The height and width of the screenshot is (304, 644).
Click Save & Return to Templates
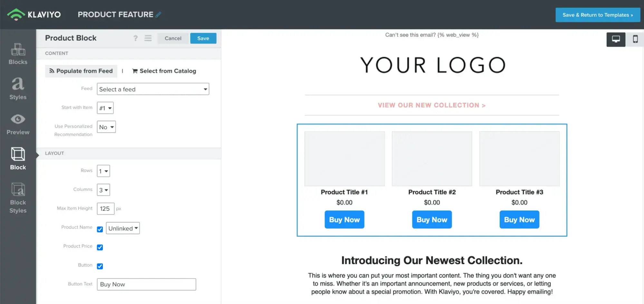(x=598, y=14)
